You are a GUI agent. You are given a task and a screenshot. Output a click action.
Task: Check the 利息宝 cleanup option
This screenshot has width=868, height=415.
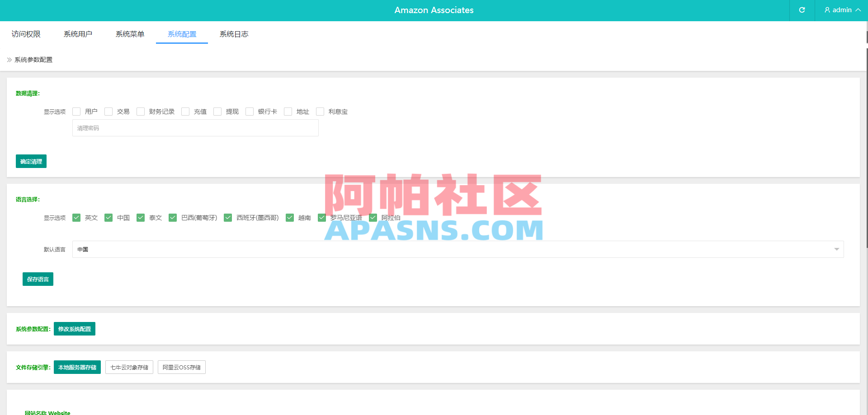point(320,112)
